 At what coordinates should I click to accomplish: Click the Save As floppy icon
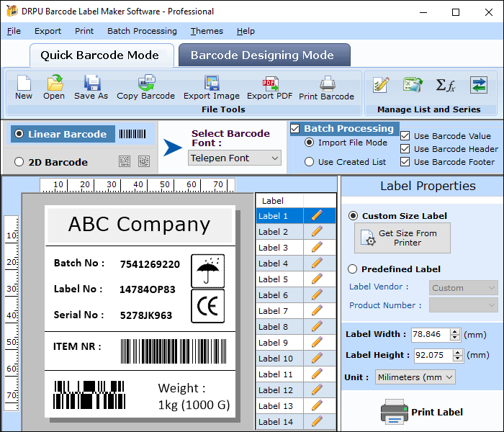click(91, 84)
